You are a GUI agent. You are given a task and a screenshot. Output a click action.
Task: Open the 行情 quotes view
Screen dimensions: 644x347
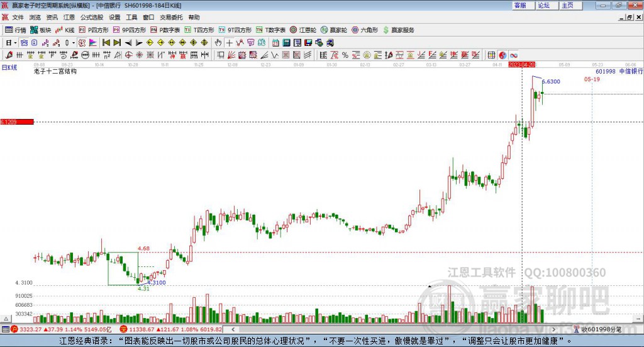pos(16,30)
